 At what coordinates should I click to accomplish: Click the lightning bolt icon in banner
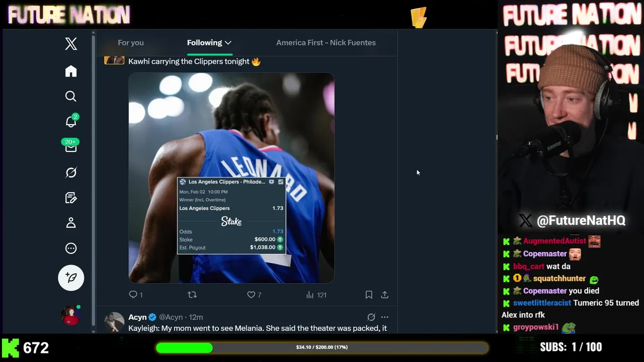419,17
